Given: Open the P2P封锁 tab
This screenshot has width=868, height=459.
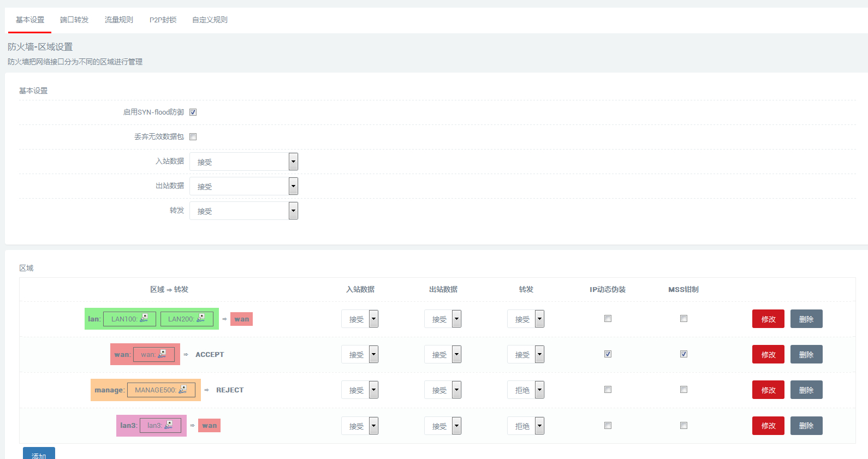Looking at the screenshot, I should 163,20.
